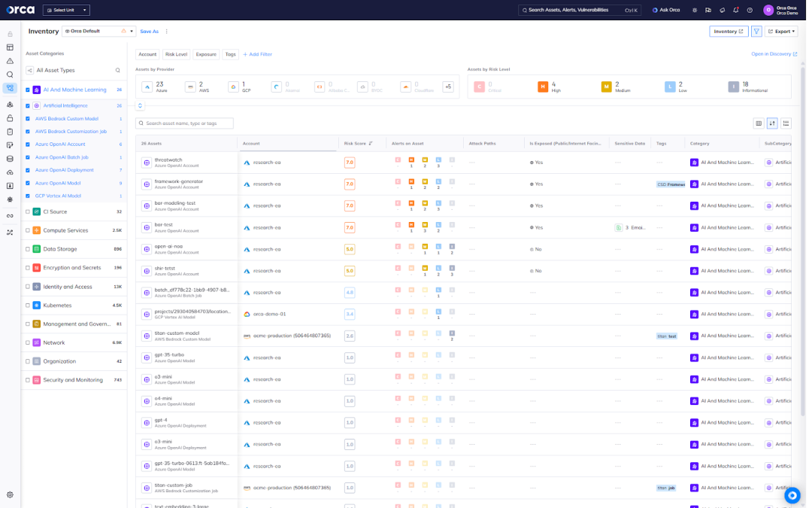Screen dimensions: 812x508
Task: Click the orange High risk level tile
Action: click(x=547, y=87)
